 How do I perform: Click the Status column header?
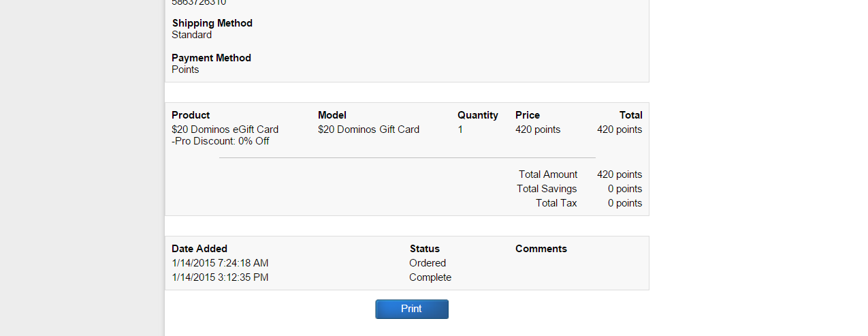tap(425, 249)
